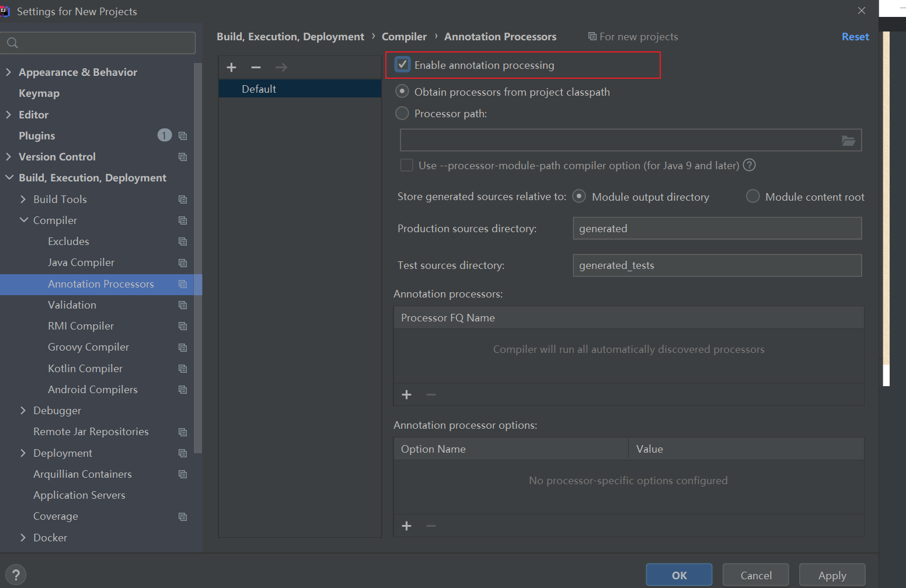Click project-level icon beside Annotation Processors

183,284
